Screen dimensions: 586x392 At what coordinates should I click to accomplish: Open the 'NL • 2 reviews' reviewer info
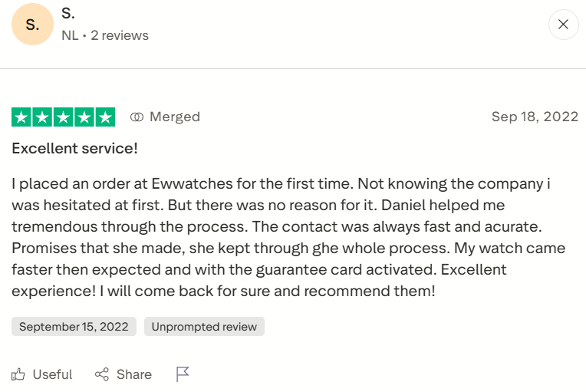coord(105,35)
